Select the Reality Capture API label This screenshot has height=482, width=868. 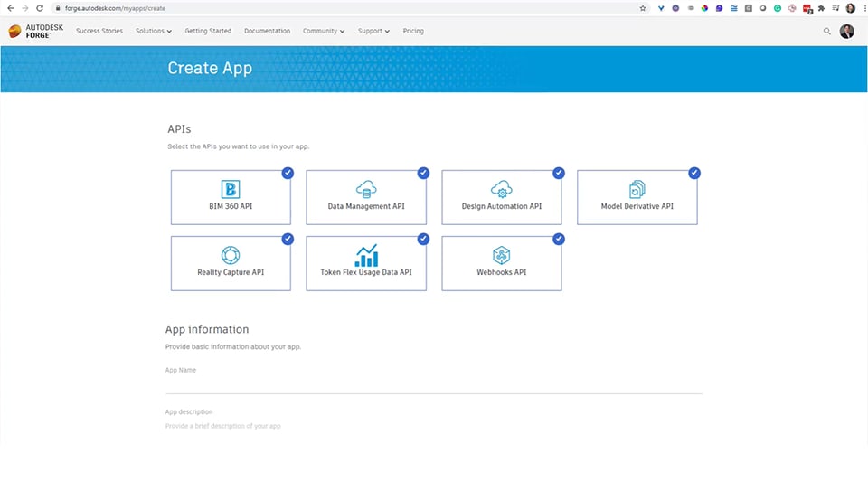(231, 272)
